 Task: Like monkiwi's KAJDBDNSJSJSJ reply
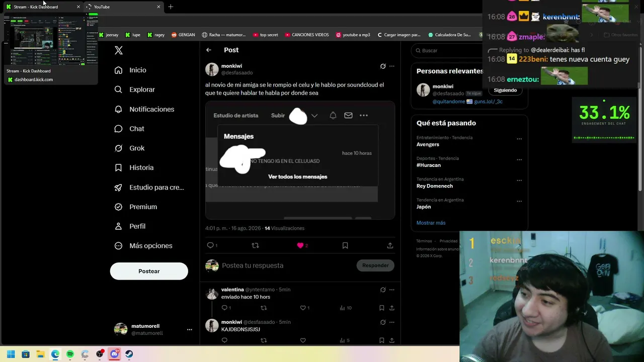(303, 340)
